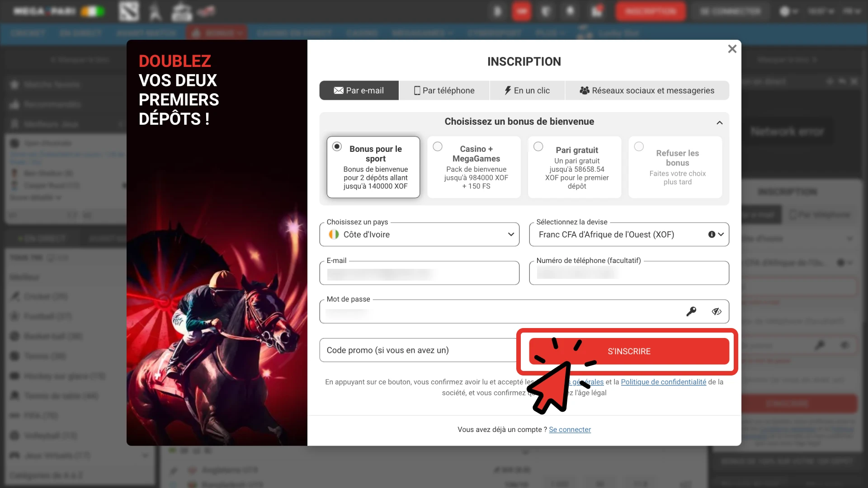
Task: Toggle password visibility eye icon
Action: [x=717, y=311]
